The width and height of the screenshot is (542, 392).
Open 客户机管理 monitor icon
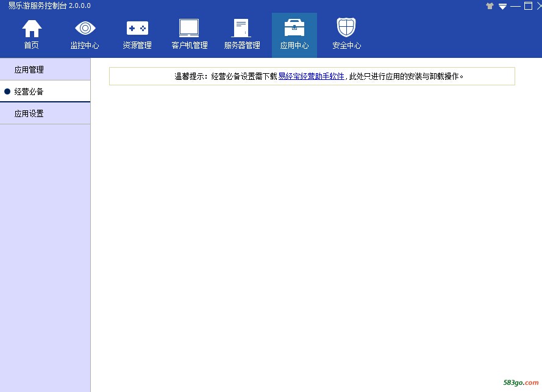(x=189, y=27)
